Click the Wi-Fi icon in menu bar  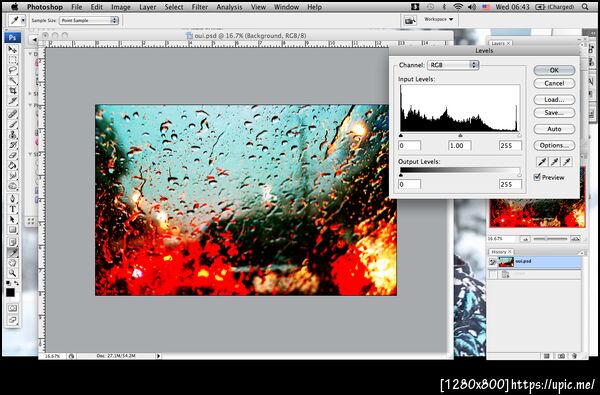point(458,7)
